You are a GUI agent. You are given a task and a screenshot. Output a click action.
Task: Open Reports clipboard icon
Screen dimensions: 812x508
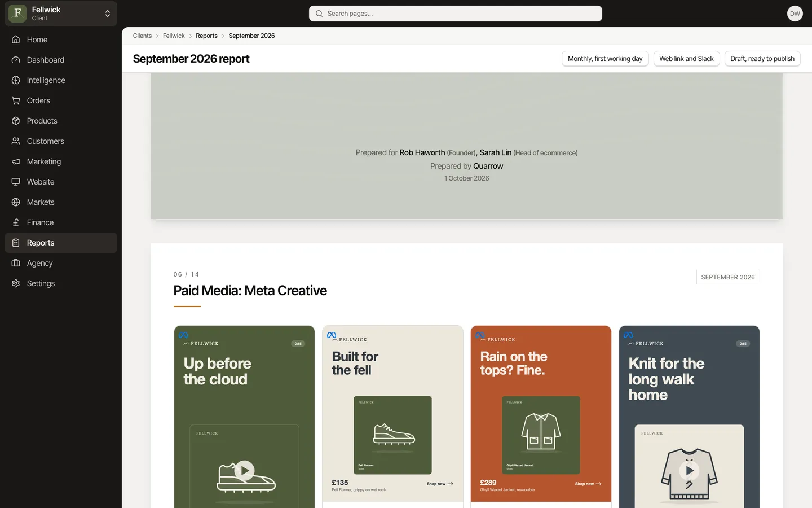[16, 243]
